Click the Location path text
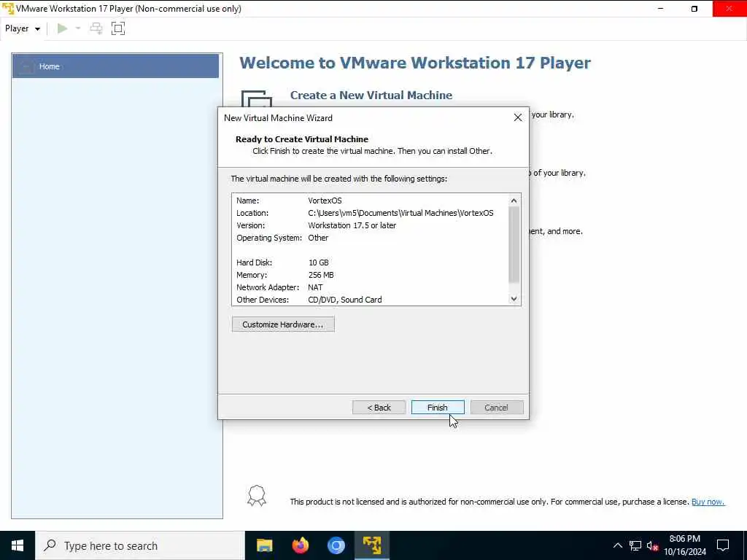 pos(400,213)
